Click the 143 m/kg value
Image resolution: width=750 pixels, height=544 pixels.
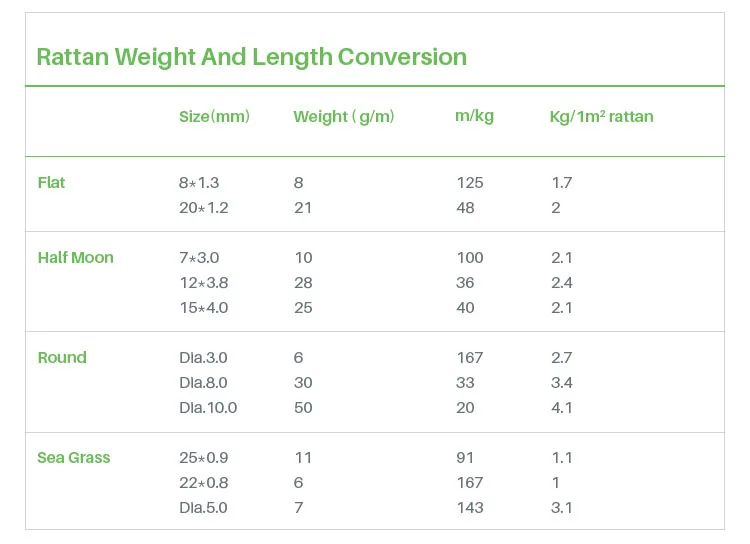tap(469, 508)
